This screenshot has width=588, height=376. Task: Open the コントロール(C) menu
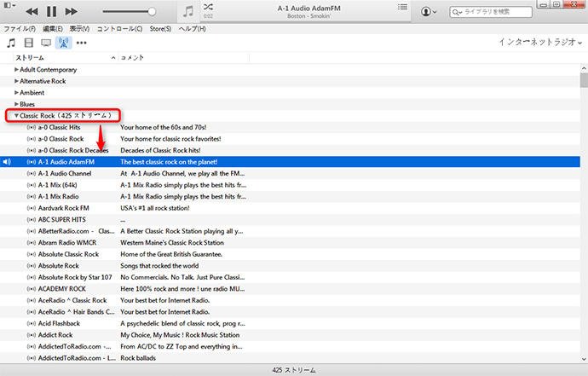click(x=119, y=29)
